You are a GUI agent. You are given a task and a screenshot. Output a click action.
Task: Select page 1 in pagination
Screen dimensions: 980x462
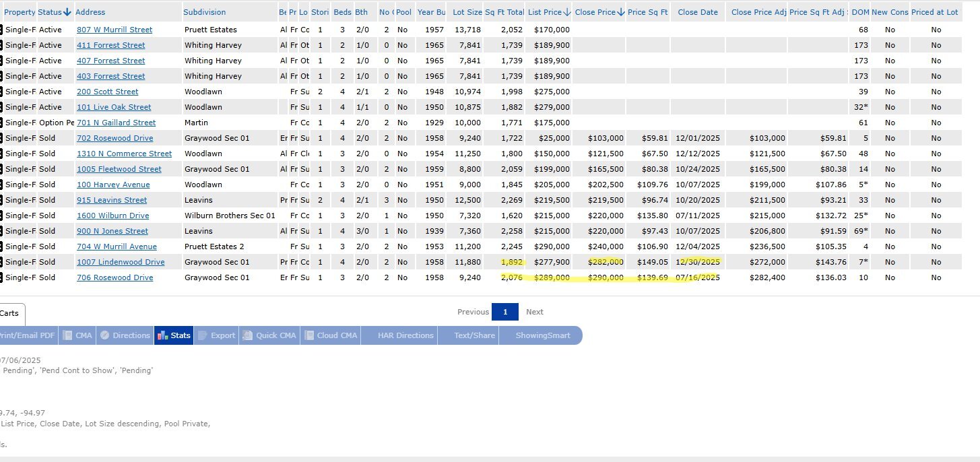point(505,312)
